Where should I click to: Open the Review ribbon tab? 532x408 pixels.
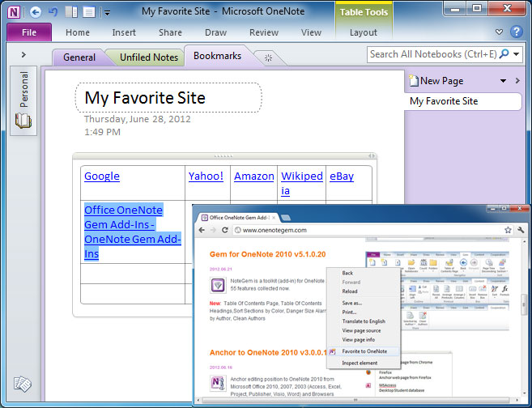(264, 32)
